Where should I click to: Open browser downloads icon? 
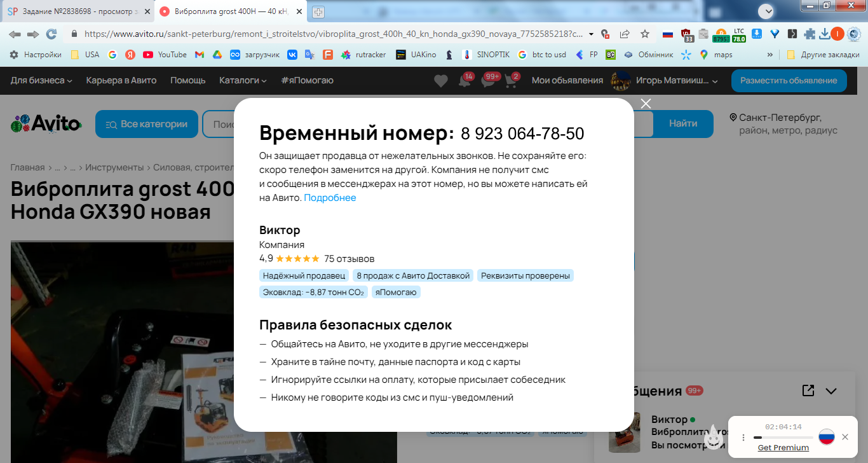pyautogui.click(x=825, y=34)
